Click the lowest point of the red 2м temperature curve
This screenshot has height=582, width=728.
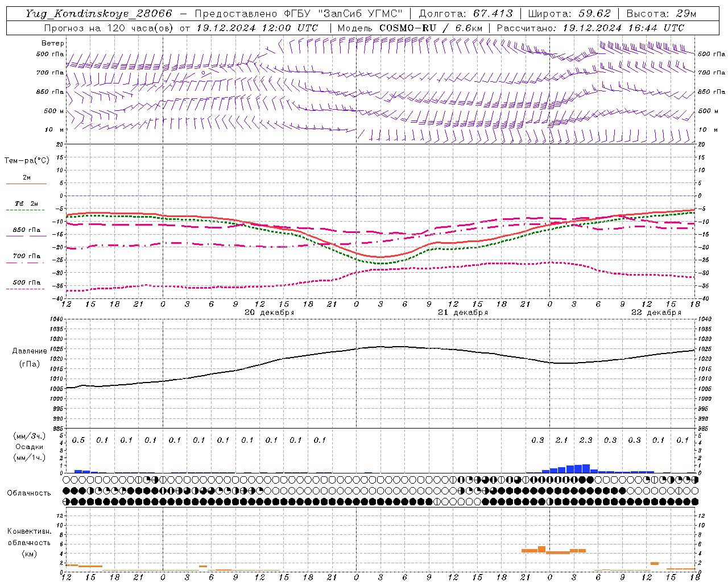click(380, 257)
